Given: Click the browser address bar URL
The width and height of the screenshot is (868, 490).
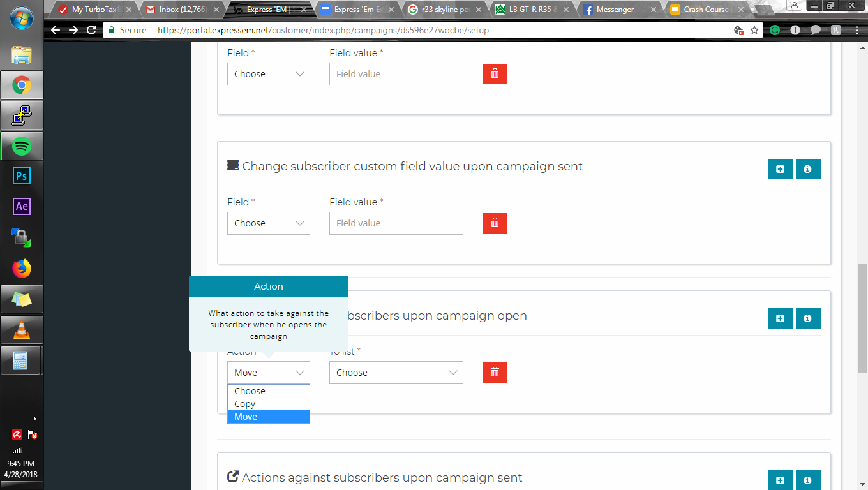Looking at the screenshot, I should tap(323, 30).
